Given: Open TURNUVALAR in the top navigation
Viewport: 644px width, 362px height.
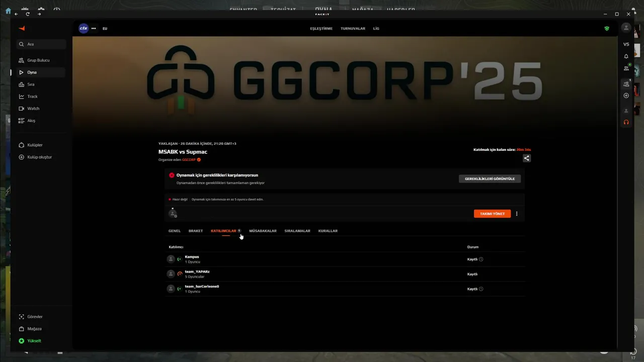Looking at the screenshot, I should (x=353, y=29).
